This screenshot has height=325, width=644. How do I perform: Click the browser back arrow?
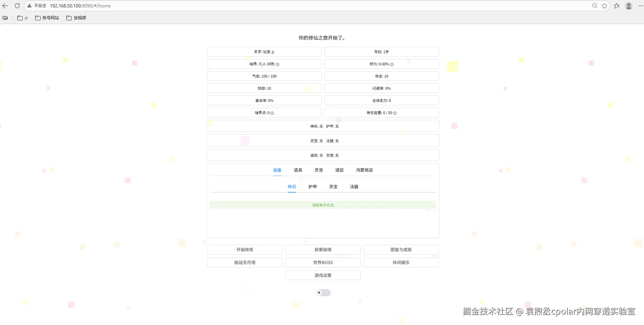[x=5, y=5]
